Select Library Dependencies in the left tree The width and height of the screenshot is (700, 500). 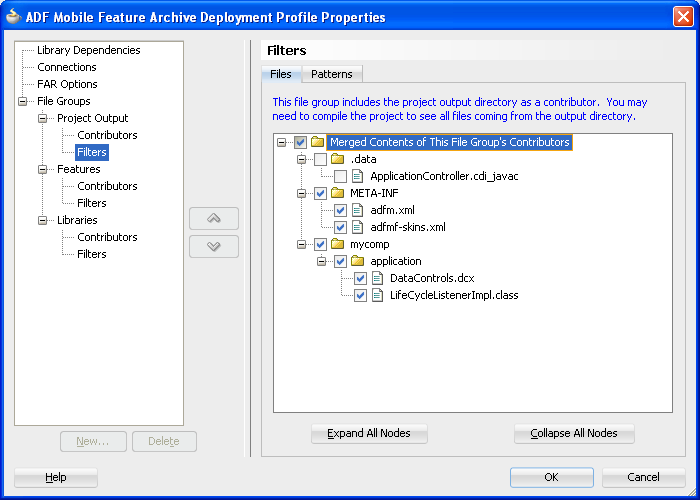tap(88, 50)
